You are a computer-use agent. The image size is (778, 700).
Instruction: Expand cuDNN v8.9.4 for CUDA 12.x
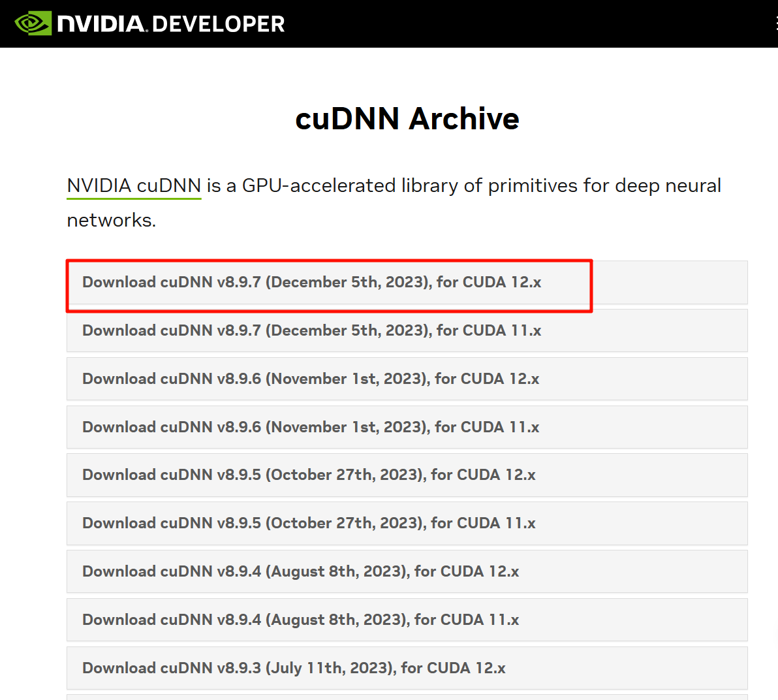tap(300, 571)
